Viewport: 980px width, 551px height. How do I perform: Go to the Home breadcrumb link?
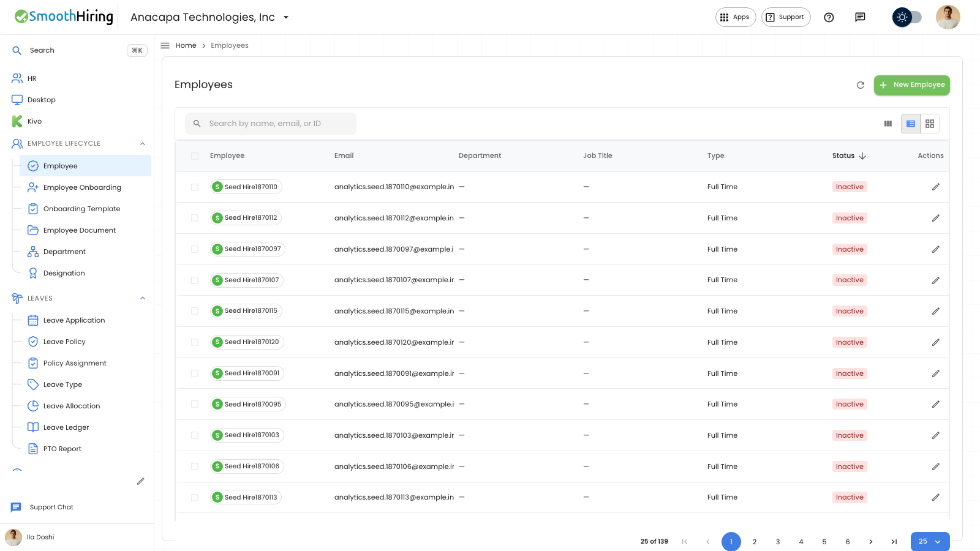point(186,45)
